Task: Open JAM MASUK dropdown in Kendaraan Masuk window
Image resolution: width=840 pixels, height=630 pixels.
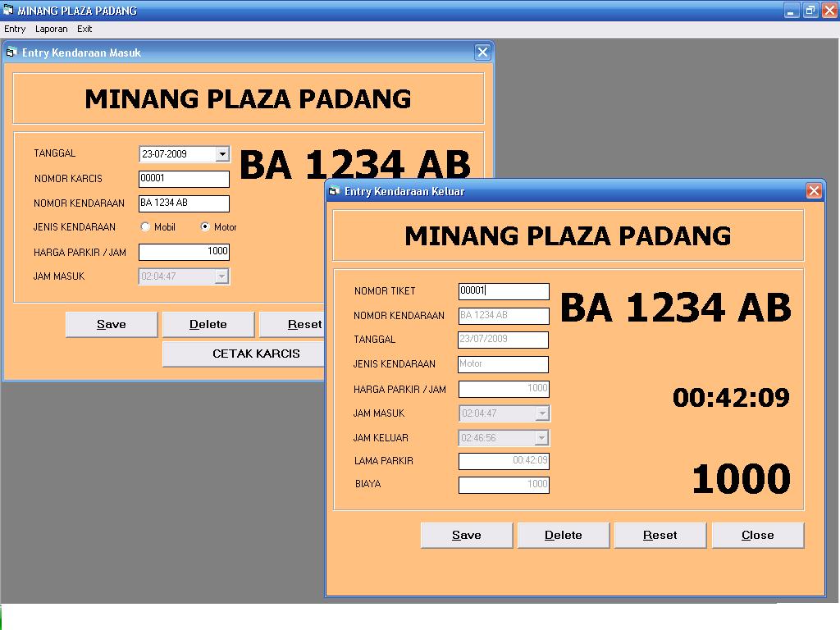Action: point(221,276)
